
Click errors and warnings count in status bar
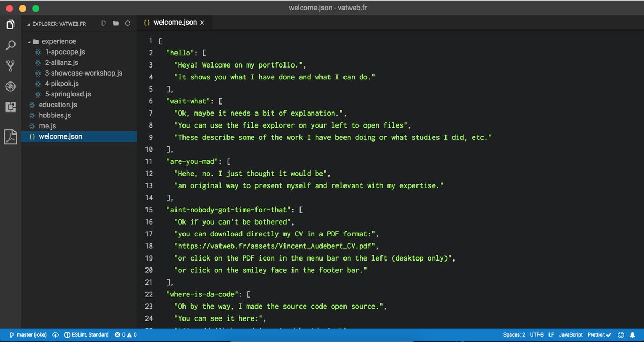pyautogui.click(x=126, y=335)
